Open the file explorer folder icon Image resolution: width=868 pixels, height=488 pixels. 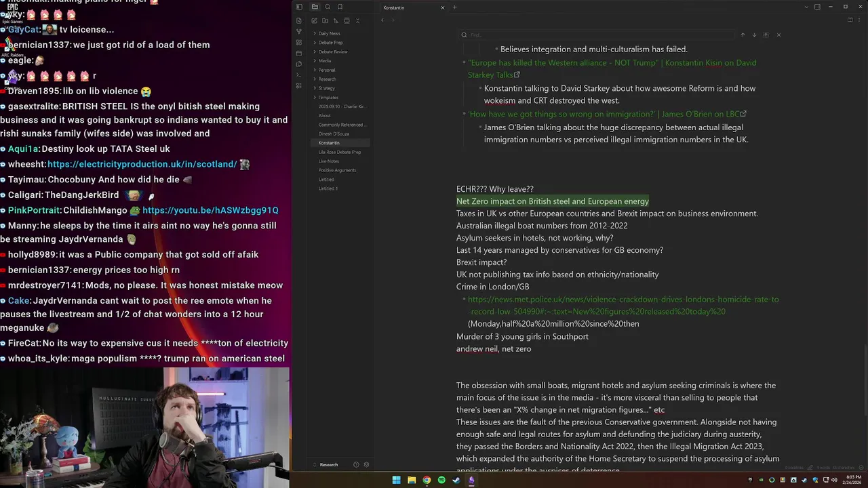[315, 7]
